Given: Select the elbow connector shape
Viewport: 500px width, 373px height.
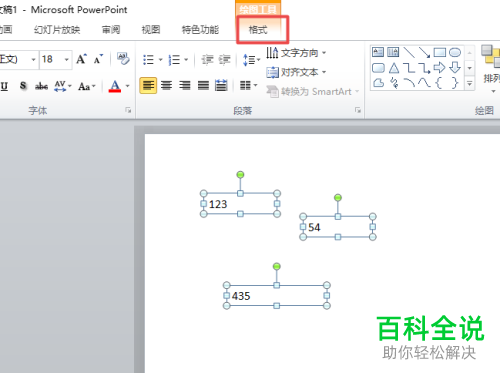Looking at the screenshot, I should point(409,68).
